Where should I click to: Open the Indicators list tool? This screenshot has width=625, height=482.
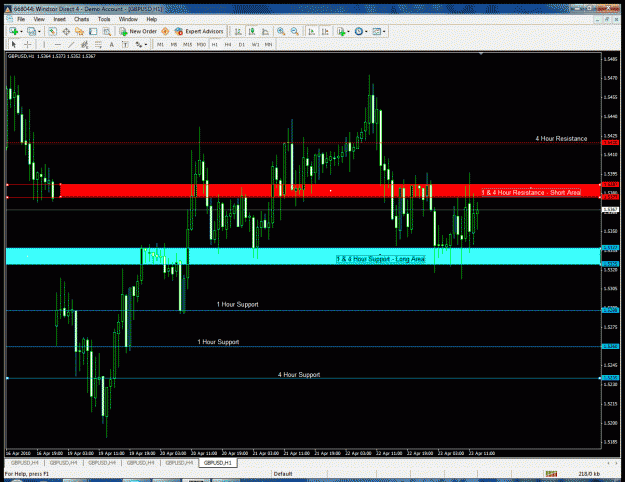pyautogui.click(x=341, y=31)
